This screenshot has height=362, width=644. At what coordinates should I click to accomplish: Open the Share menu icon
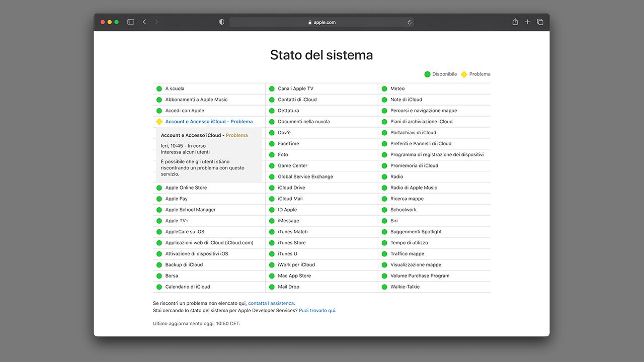[515, 22]
